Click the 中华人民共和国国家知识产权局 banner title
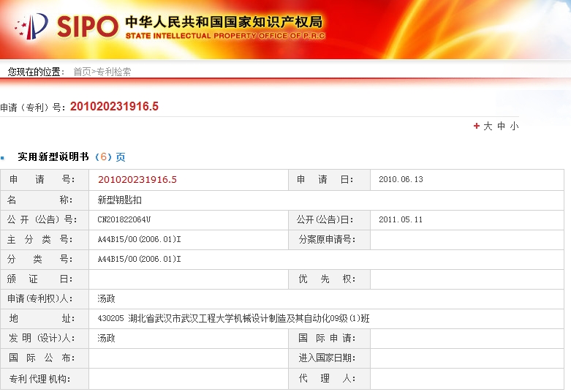This screenshot has height=392, width=571. pyautogui.click(x=223, y=21)
